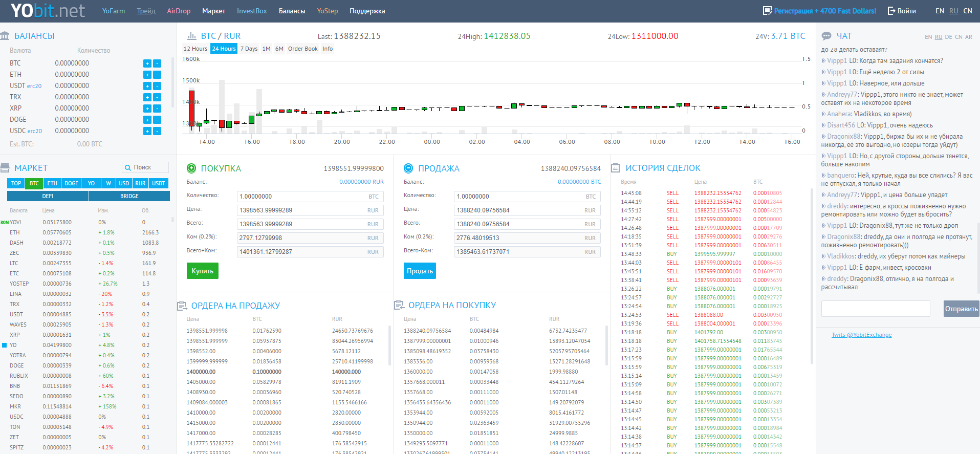Click the chat message input box

point(876,309)
